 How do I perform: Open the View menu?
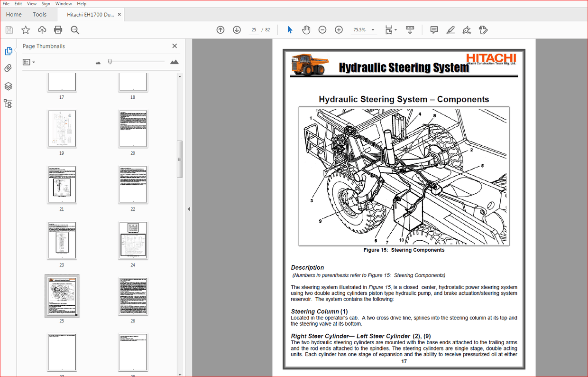click(x=31, y=3)
